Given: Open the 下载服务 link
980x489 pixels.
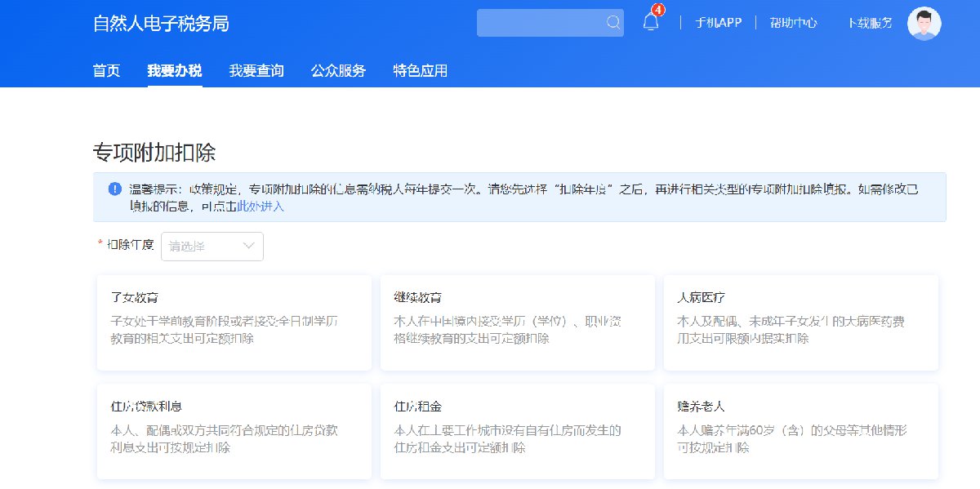Looking at the screenshot, I should click(x=869, y=23).
